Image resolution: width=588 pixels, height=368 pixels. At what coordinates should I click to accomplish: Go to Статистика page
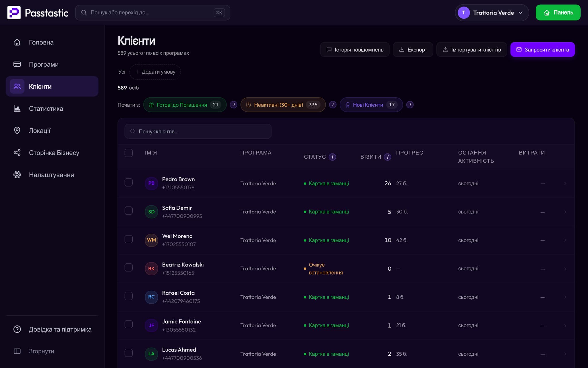click(x=52, y=109)
